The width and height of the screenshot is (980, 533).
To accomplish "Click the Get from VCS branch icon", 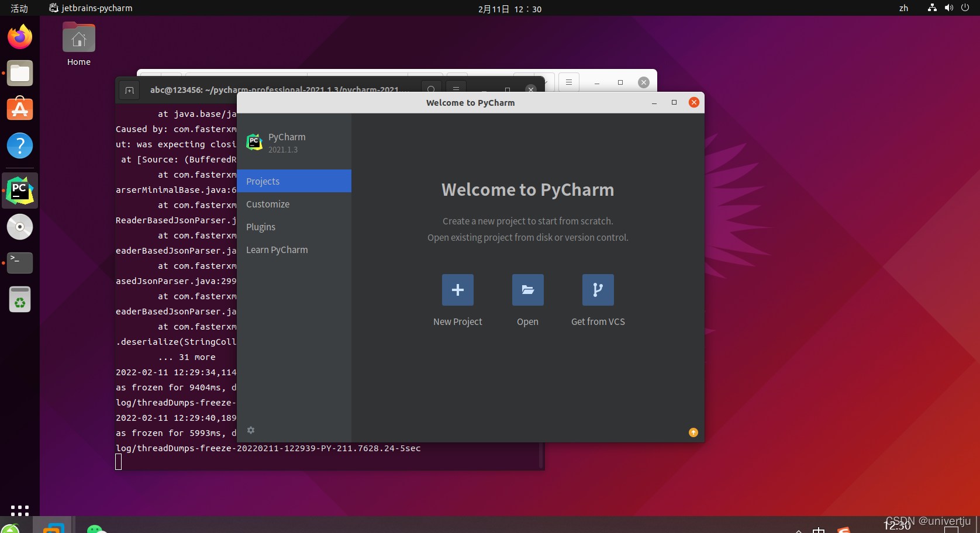I will point(598,290).
